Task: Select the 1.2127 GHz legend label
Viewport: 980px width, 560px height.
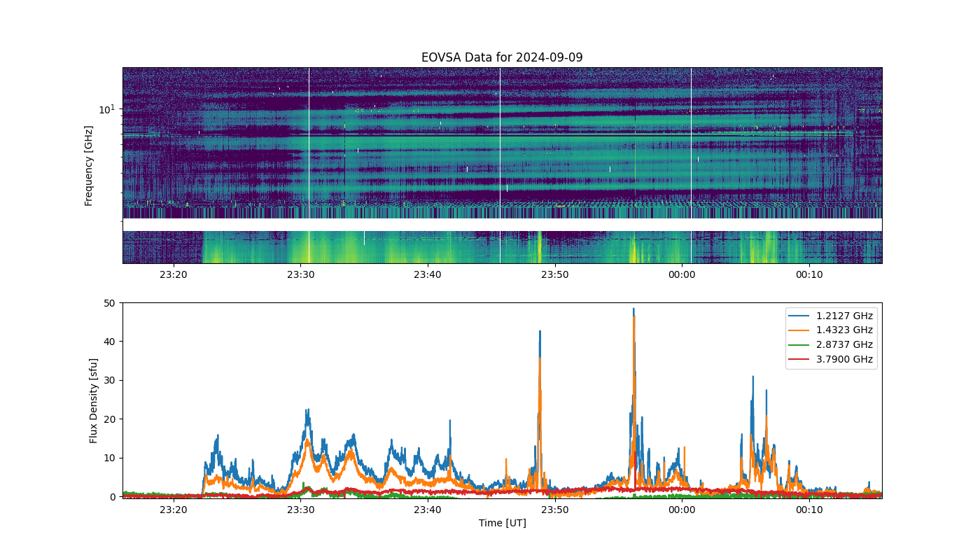Action: [x=844, y=316]
